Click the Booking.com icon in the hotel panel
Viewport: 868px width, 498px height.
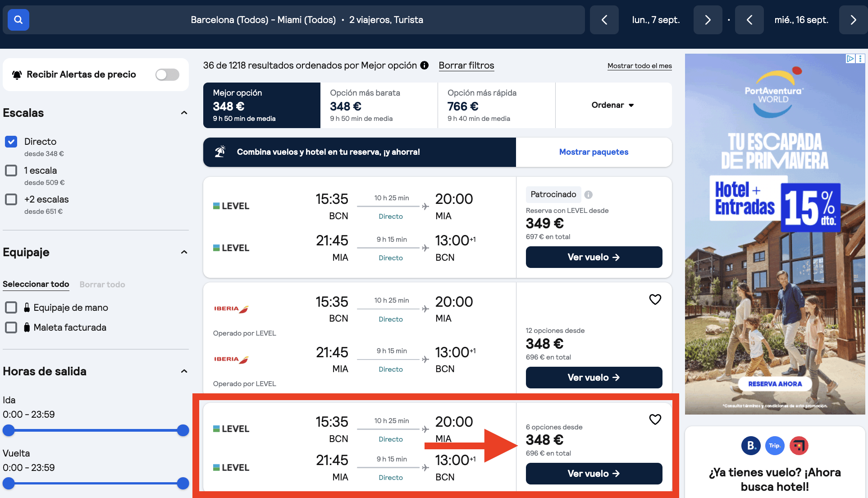point(751,446)
